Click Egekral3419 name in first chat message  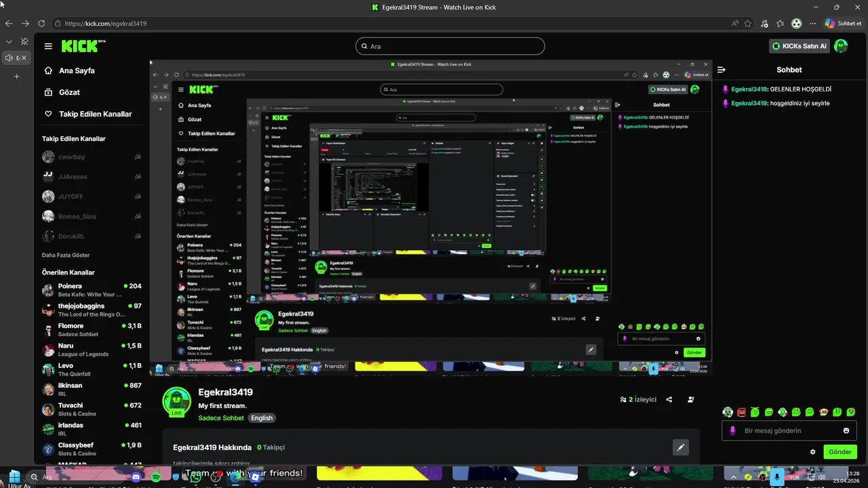coord(749,89)
